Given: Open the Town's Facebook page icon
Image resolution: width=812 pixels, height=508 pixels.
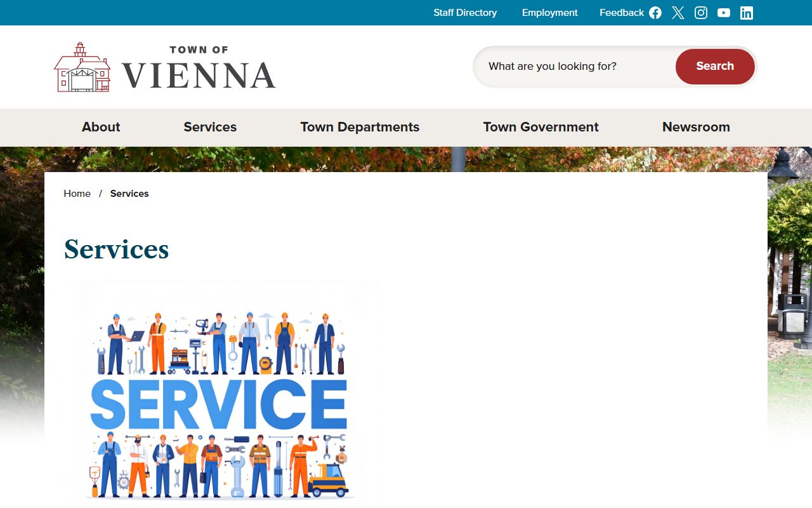Looking at the screenshot, I should pos(655,13).
